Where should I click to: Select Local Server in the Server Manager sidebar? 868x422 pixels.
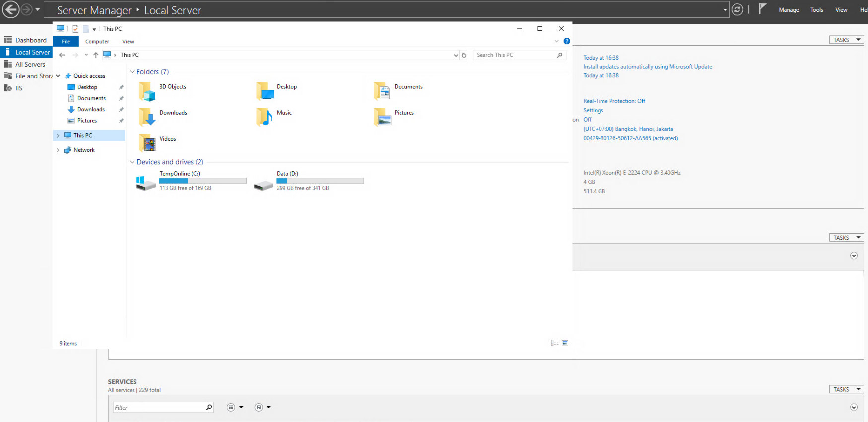26,52
